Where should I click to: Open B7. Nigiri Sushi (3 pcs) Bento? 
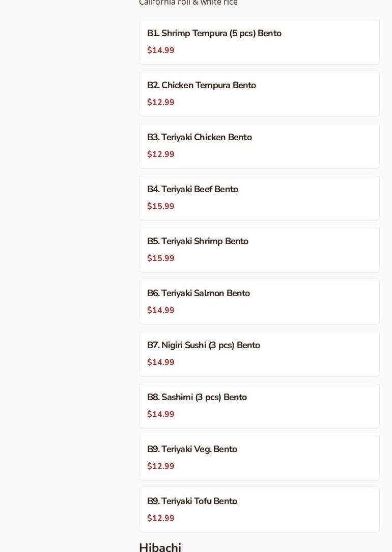tap(203, 346)
